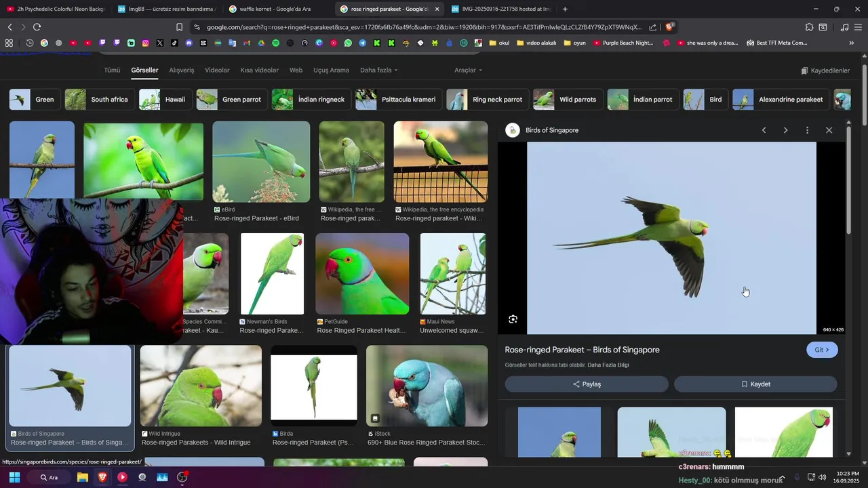Screen dimensions: 868x488
Task: Switch to the Tümü search tab
Action: point(112,70)
